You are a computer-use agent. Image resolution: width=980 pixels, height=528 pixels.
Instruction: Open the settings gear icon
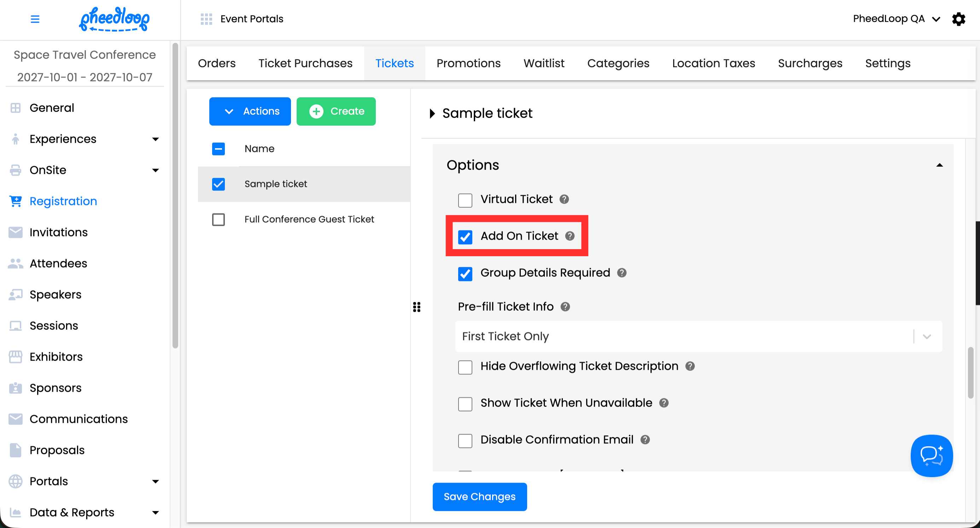(958, 19)
